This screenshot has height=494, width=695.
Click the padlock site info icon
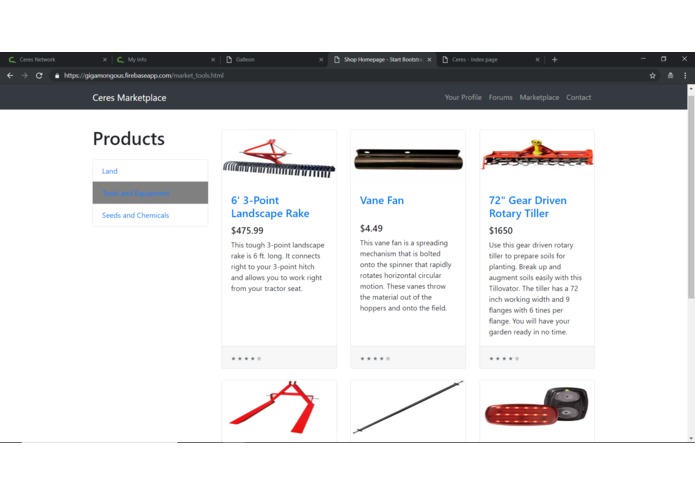(57, 76)
